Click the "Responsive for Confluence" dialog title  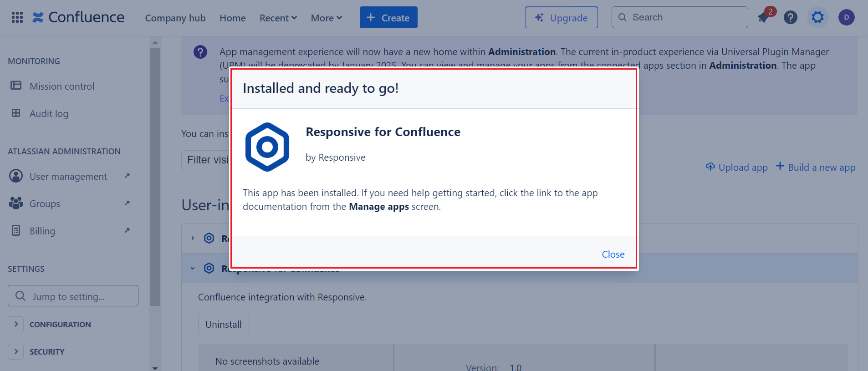click(x=383, y=132)
